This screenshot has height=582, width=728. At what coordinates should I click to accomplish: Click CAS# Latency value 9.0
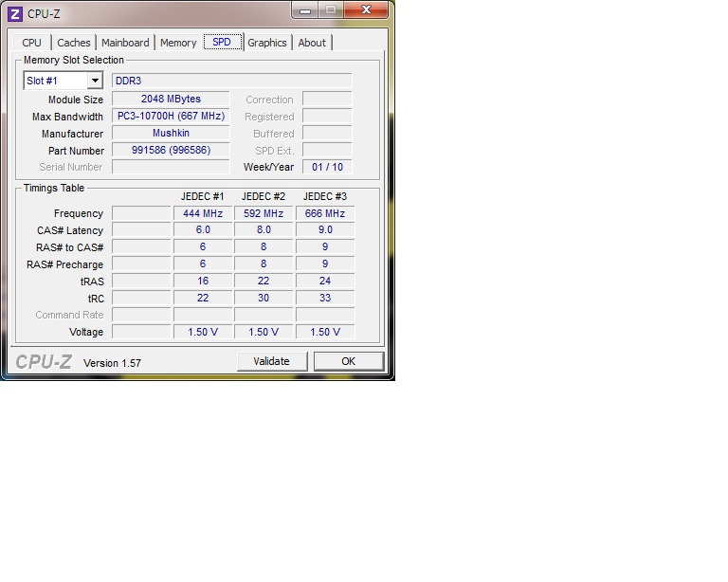click(x=325, y=229)
